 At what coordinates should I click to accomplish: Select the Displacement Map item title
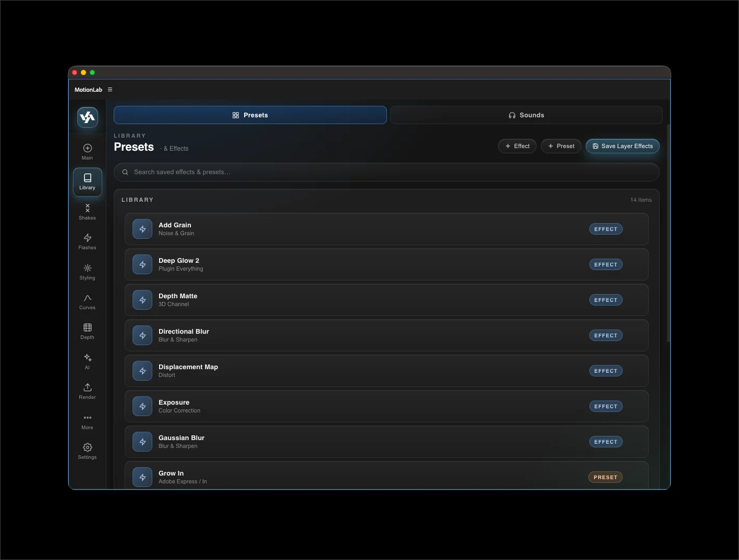tap(188, 367)
